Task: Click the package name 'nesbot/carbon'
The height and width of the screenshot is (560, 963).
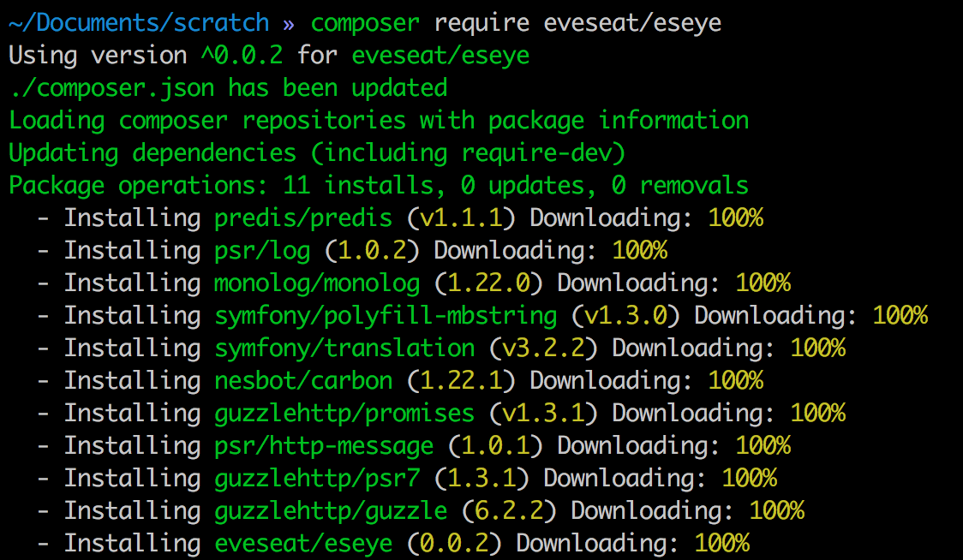Action: pyautogui.click(x=303, y=381)
